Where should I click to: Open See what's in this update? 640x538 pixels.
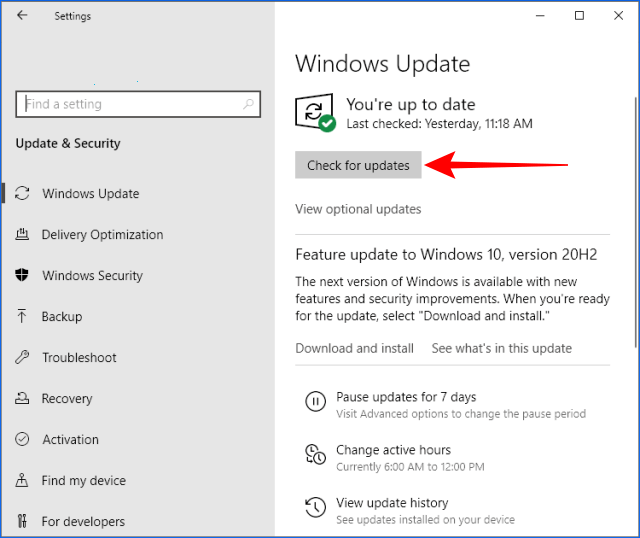pyautogui.click(x=502, y=348)
